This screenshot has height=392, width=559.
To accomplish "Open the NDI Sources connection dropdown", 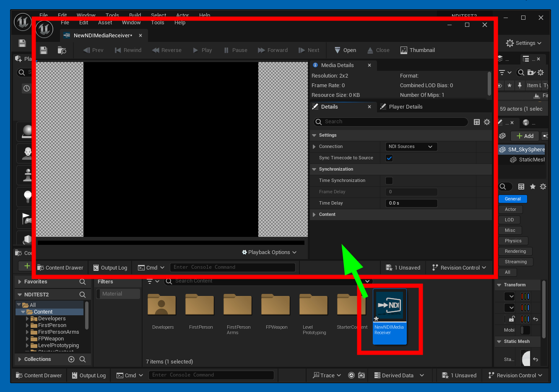I will 411,147.
